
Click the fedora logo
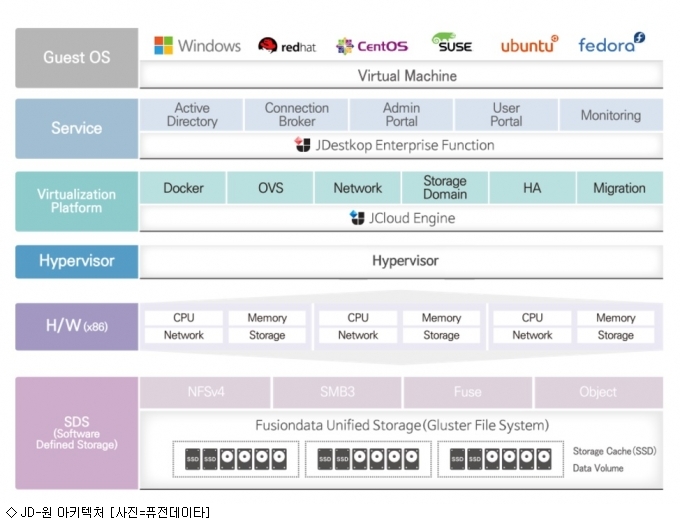(x=611, y=43)
